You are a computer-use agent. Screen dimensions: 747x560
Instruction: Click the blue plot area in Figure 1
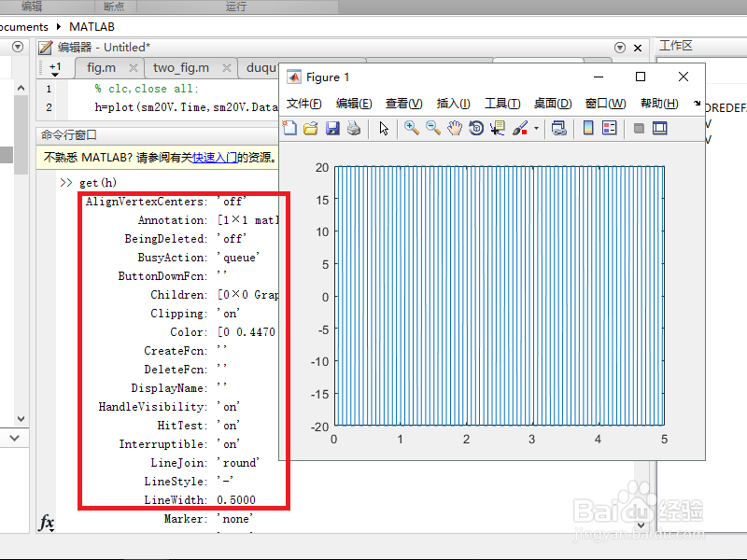point(500,296)
